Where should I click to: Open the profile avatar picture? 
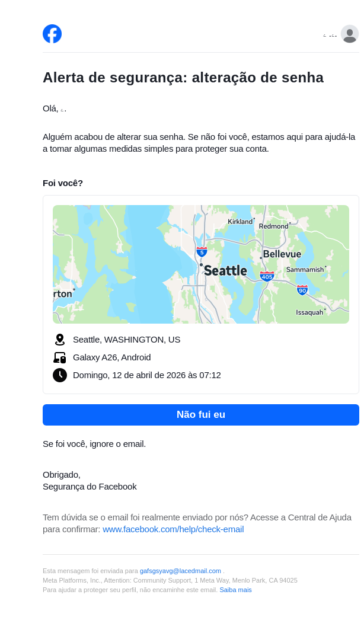pos(350,34)
